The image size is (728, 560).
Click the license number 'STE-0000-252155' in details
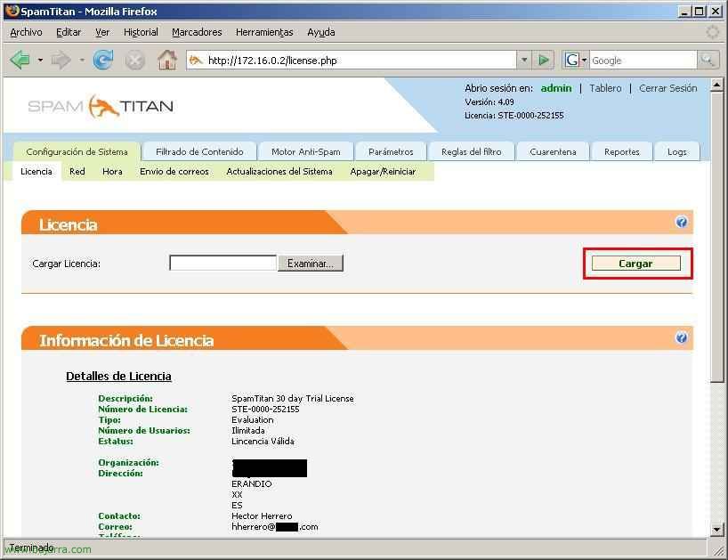click(265, 409)
